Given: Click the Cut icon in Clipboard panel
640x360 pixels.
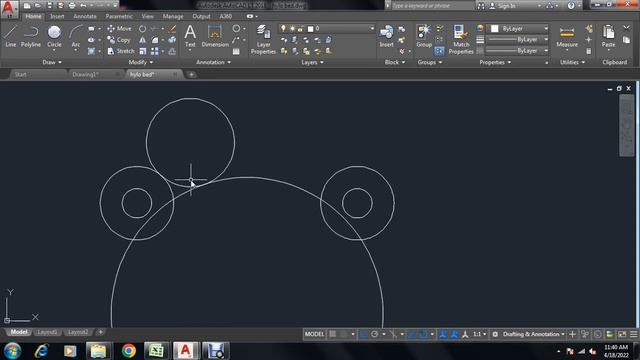Looking at the screenshot, I should [627, 28].
